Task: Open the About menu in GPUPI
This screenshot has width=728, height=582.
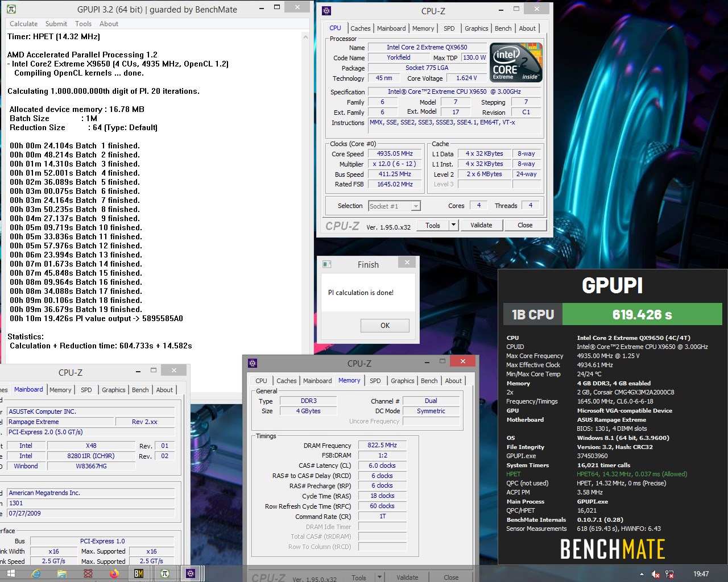Action: [109, 24]
